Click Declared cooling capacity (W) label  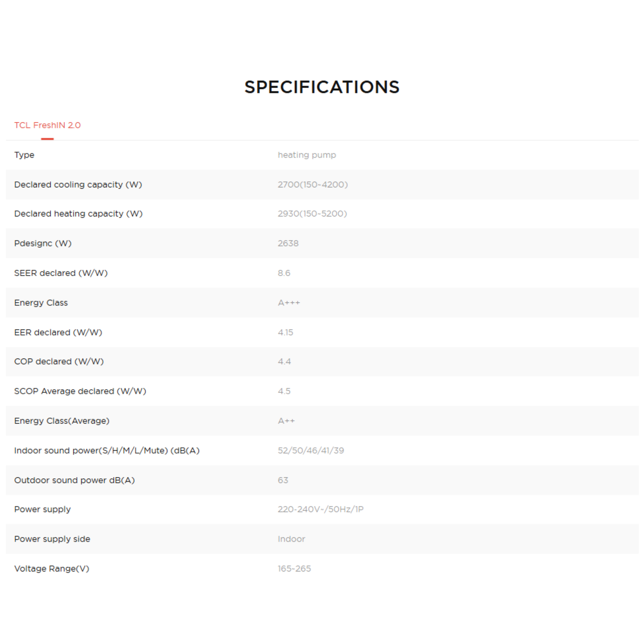(78, 185)
